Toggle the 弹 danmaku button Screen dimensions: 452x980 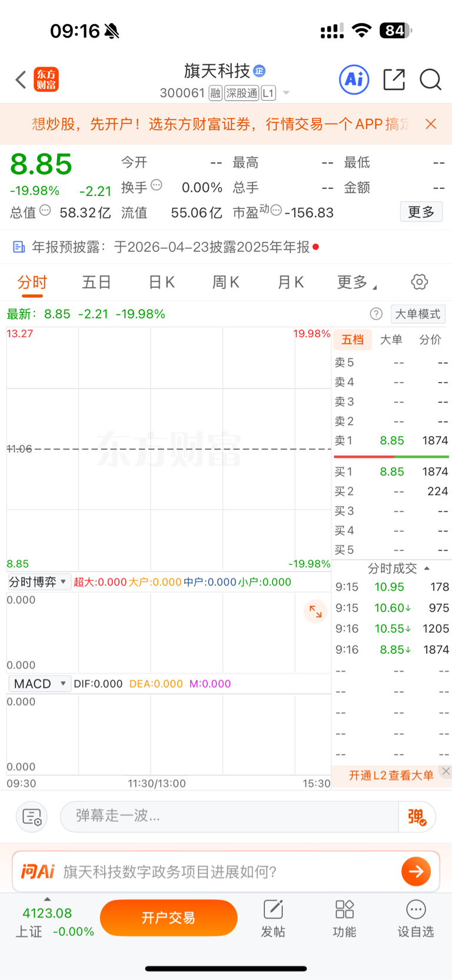pos(417,817)
